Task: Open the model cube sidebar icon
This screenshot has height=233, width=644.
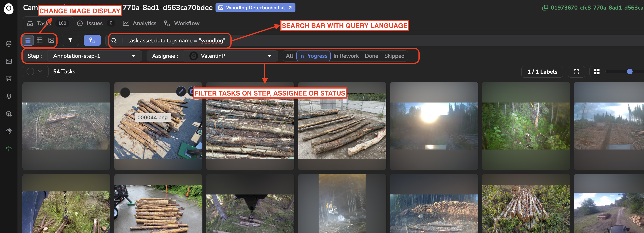Action: [9, 114]
